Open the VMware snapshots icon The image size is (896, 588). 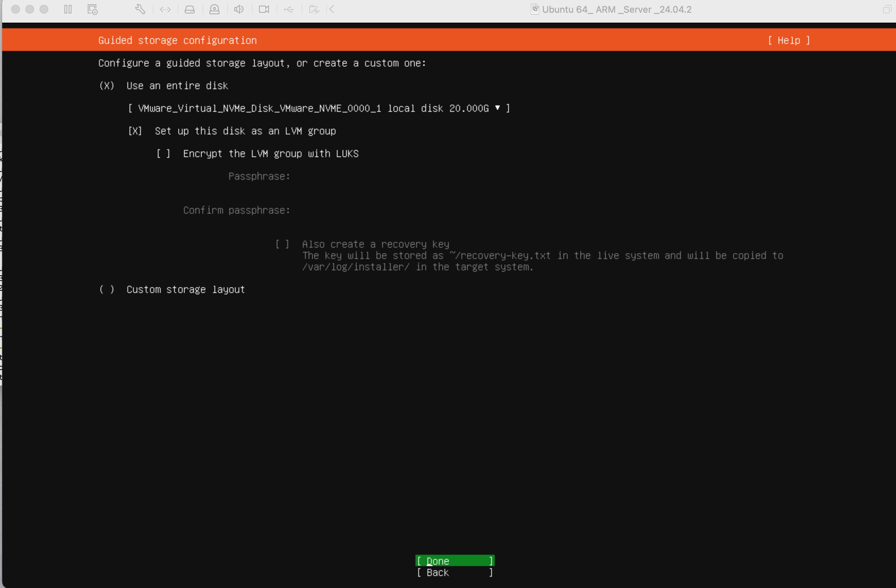click(93, 10)
